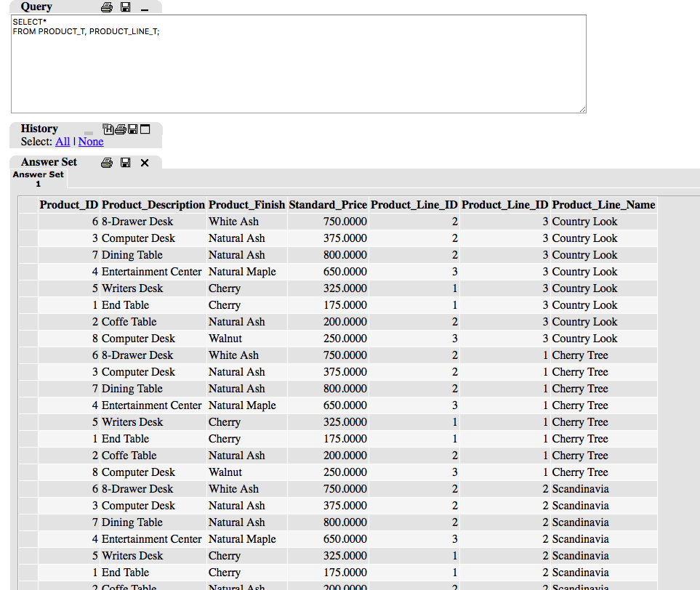Click Walnut in Country Look row
Screen dimensions: 700x590
[225, 339]
